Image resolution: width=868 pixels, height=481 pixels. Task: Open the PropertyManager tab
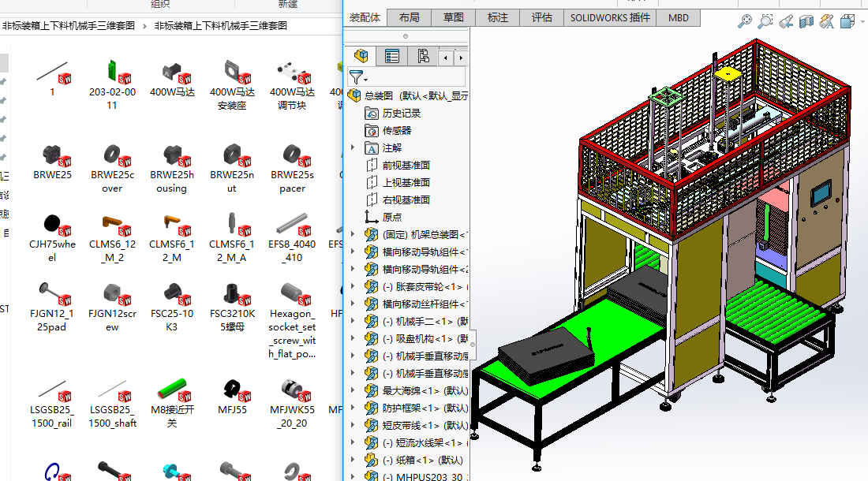click(x=392, y=56)
